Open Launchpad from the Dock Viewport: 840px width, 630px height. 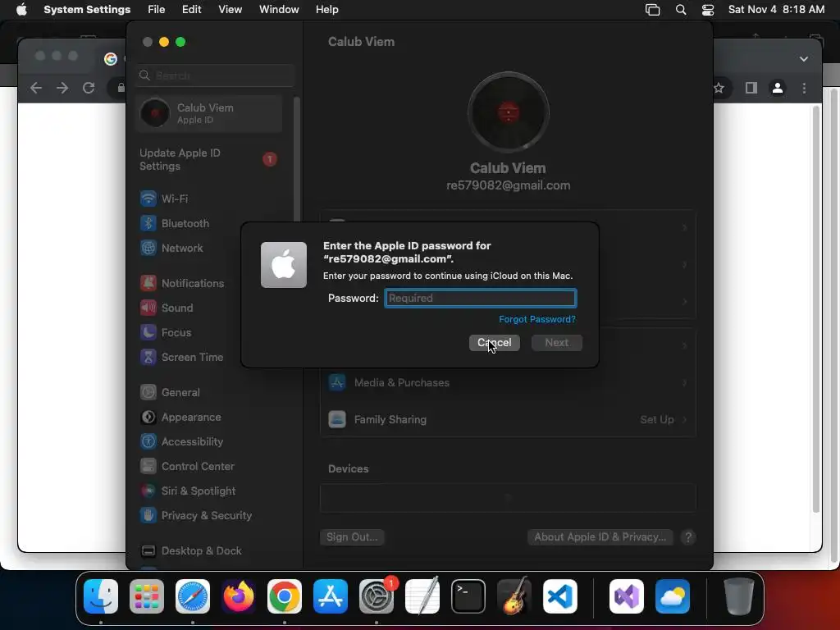point(147,596)
